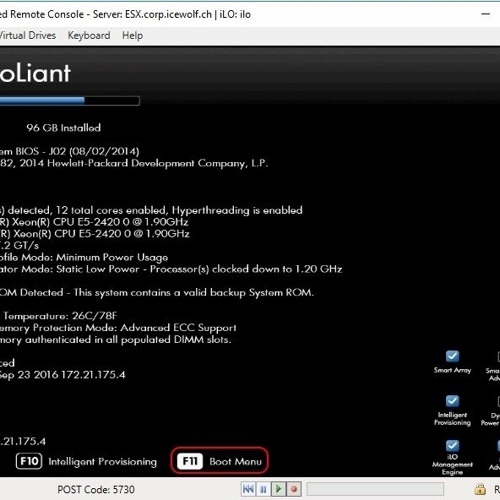
Task: Minimize the Remote Console window
Action: point(486,14)
